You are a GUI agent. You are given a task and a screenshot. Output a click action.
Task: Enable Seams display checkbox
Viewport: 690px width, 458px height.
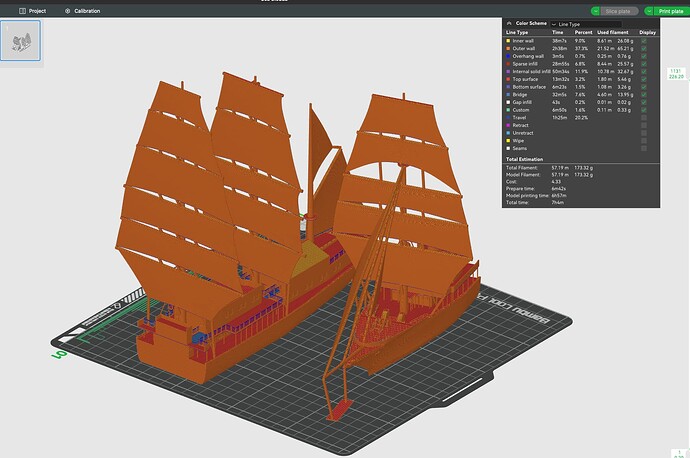[x=644, y=148]
